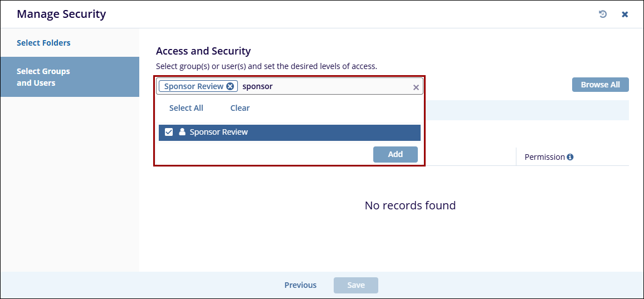Click the user icon beside Sponsor Review
The width and height of the screenshot is (644, 299).
pyautogui.click(x=182, y=133)
